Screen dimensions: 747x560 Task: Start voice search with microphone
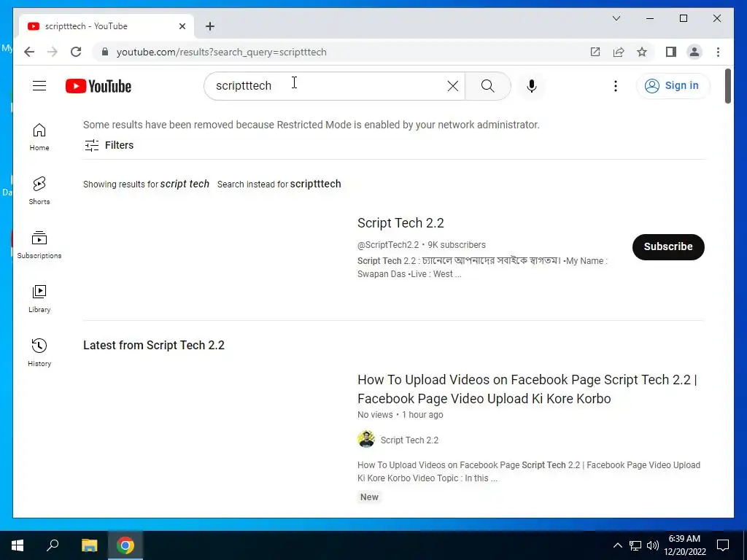click(x=532, y=86)
